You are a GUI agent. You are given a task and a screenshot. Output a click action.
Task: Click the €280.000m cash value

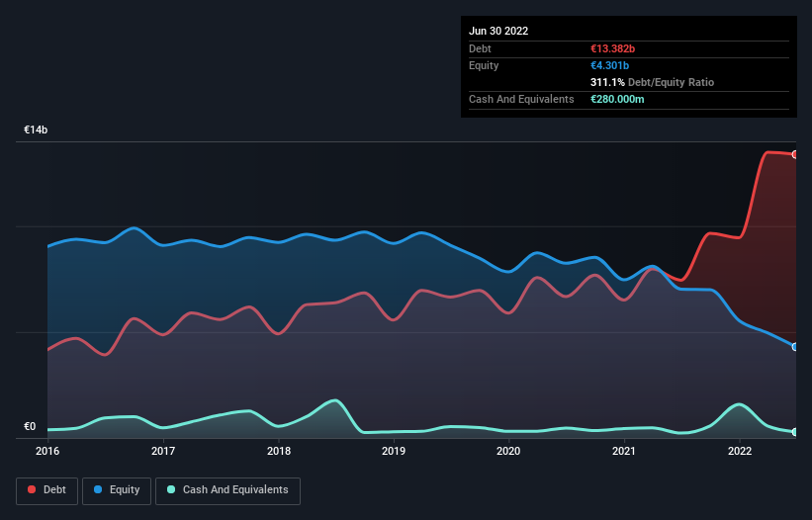coord(617,99)
